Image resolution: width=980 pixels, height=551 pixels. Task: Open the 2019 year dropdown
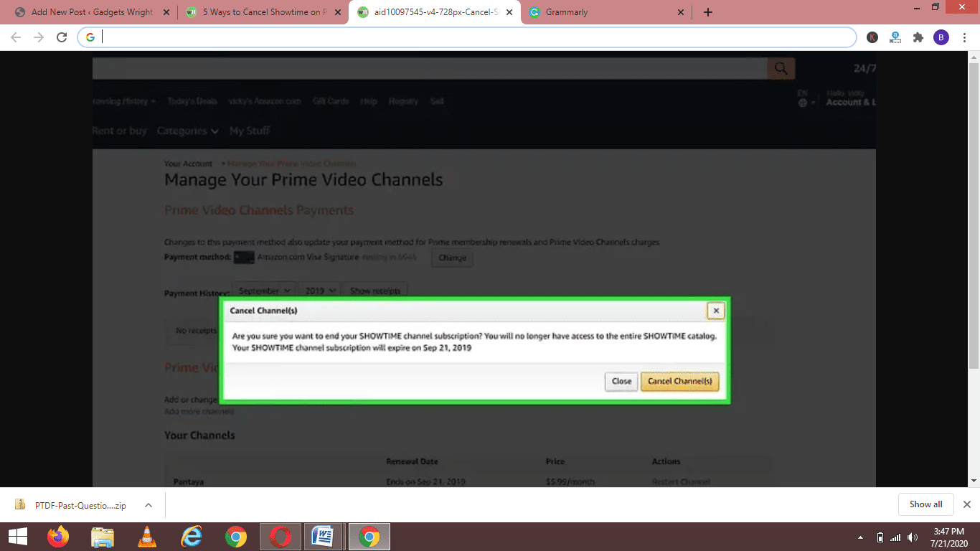[x=320, y=291]
